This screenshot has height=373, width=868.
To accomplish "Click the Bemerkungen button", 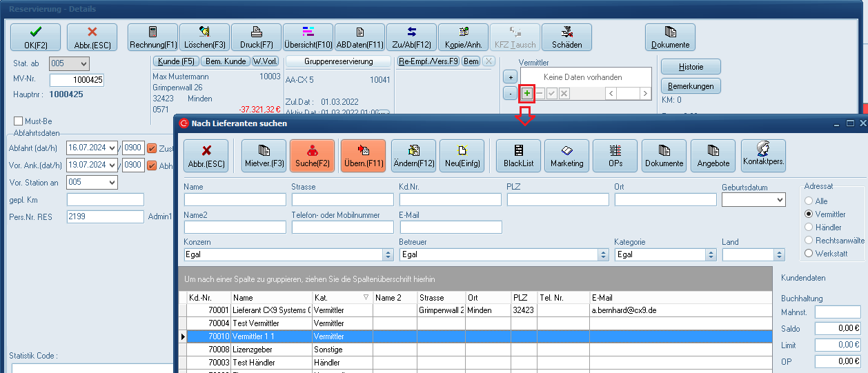I will point(691,86).
